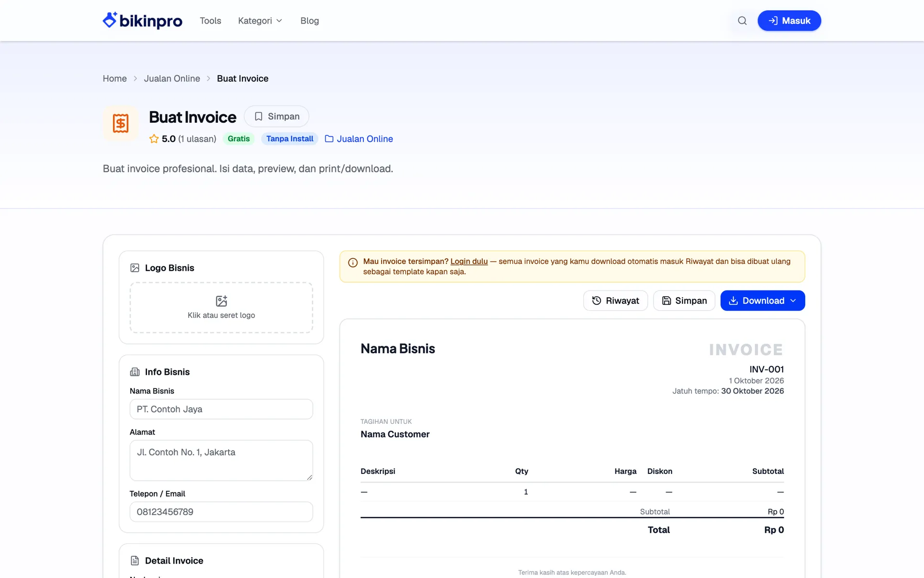Follow the Login dulu link
Viewport: 924px width, 578px height.
[469, 261]
